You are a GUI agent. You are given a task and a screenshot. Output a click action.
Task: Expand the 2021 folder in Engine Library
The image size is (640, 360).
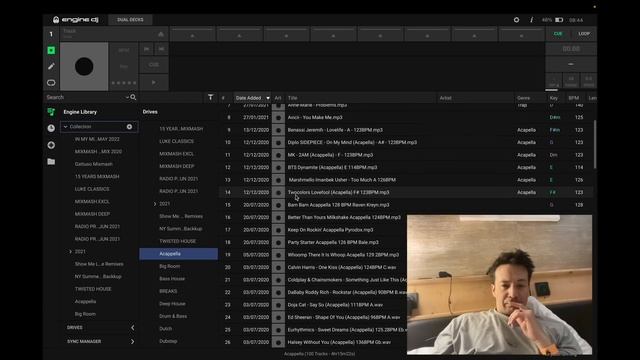pos(70,251)
